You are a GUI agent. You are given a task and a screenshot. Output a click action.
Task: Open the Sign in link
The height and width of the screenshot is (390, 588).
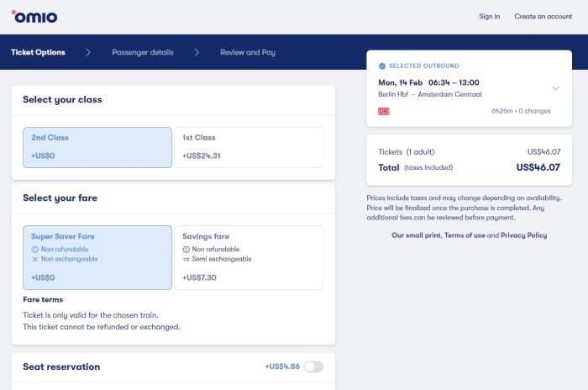point(490,17)
